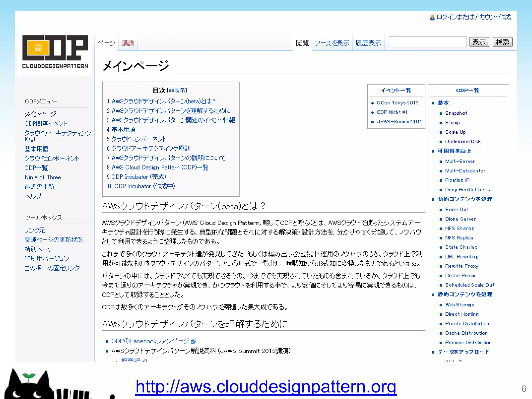This screenshot has width=532, height=399.
Task: Switch to the ページ tab
Action: (106, 43)
